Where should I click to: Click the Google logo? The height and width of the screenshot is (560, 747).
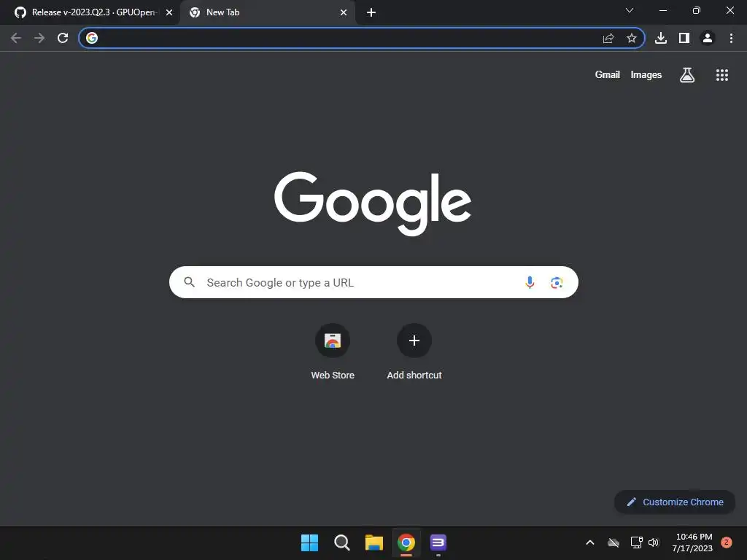[x=373, y=203]
